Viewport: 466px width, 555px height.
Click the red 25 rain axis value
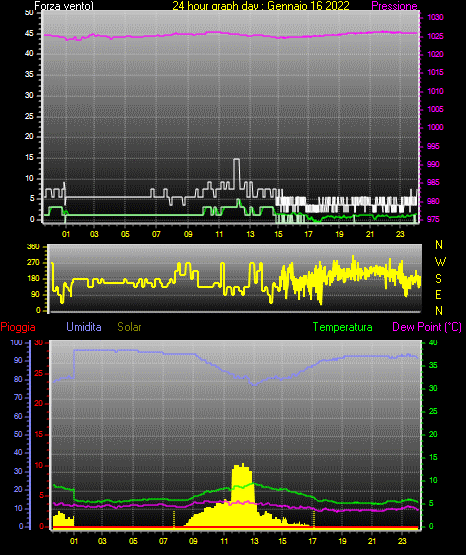point(39,373)
